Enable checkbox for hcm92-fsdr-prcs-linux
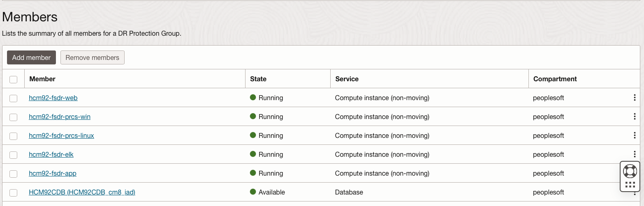644x206 pixels. pos(14,136)
